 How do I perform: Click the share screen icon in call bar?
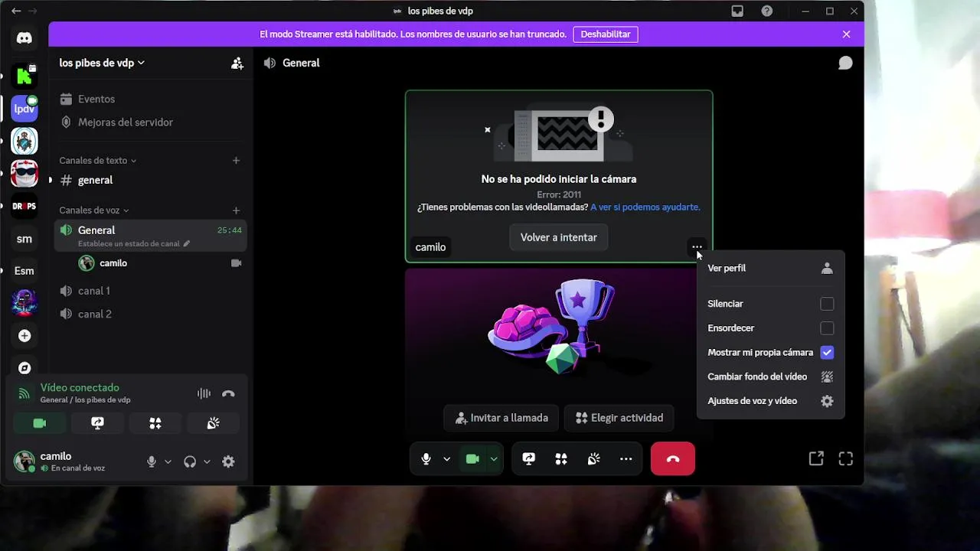[x=528, y=458]
